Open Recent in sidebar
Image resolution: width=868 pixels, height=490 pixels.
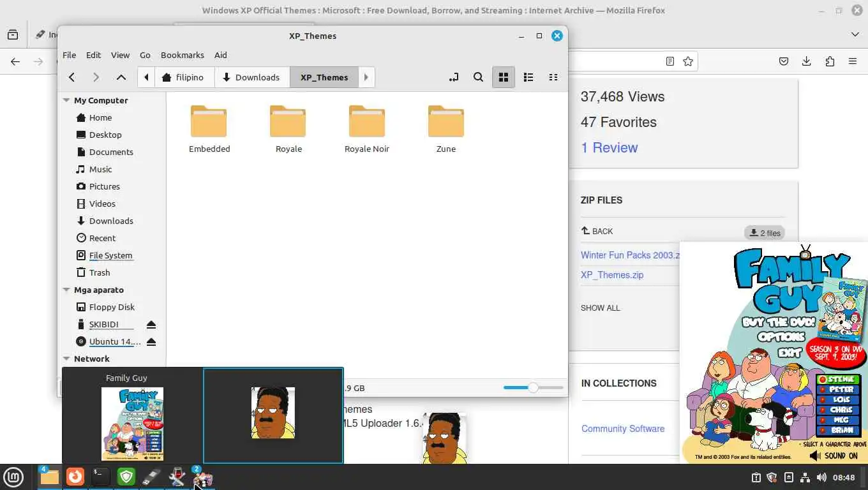coord(102,238)
